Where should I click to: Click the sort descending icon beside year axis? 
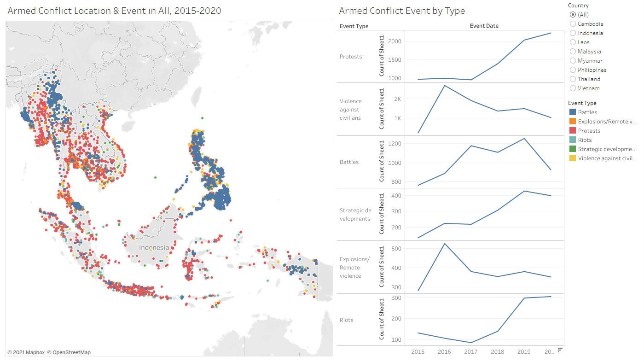560,350
